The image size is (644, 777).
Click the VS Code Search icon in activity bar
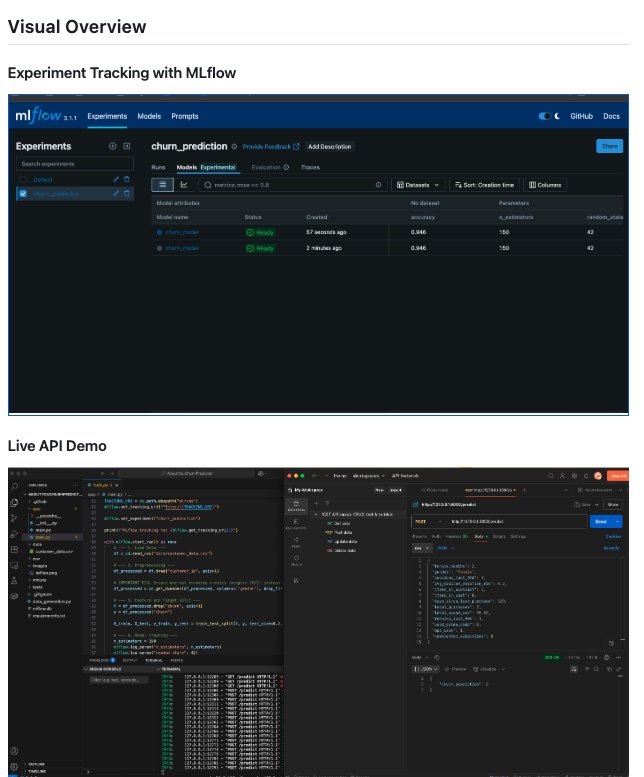14,487
